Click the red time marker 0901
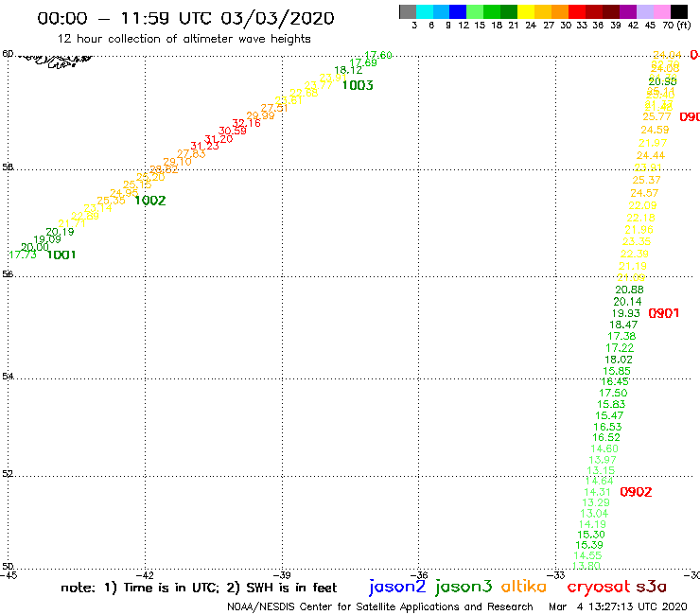 coord(663,313)
